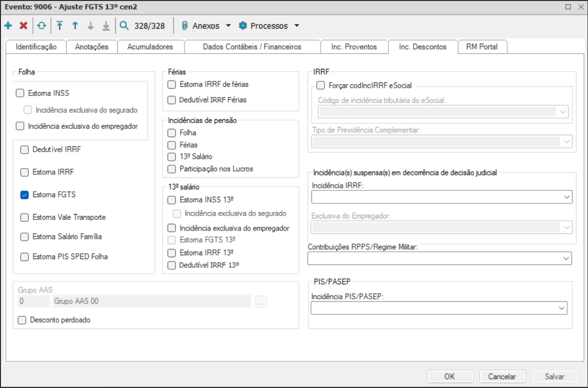The image size is (588, 388).
Task: Check Forçar codIncIRRF eSocial
Action: (x=320, y=85)
